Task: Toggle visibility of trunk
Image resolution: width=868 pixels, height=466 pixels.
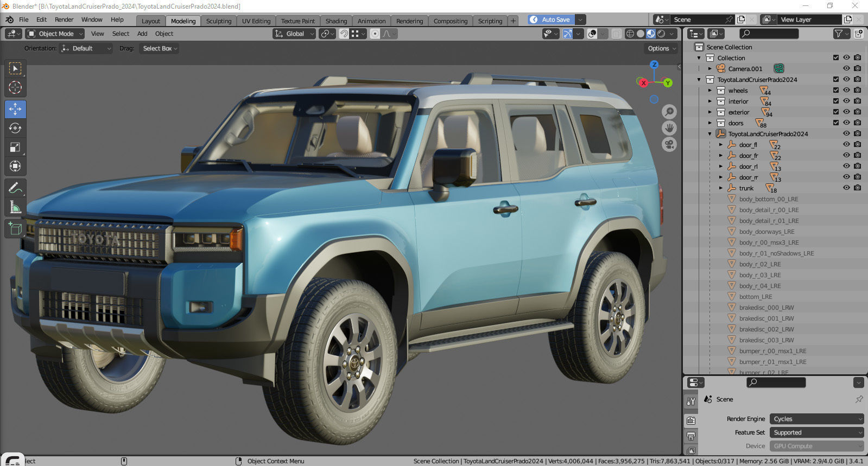Action: (846, 188)
